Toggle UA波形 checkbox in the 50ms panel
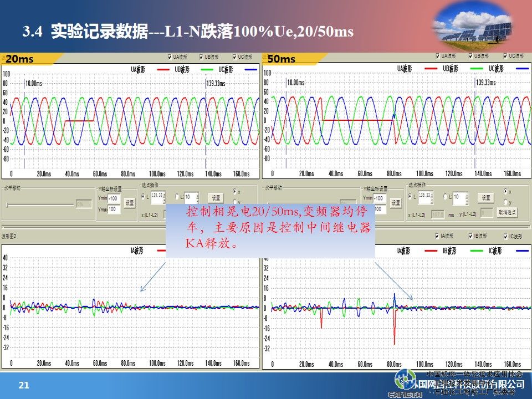 [437, 56]
